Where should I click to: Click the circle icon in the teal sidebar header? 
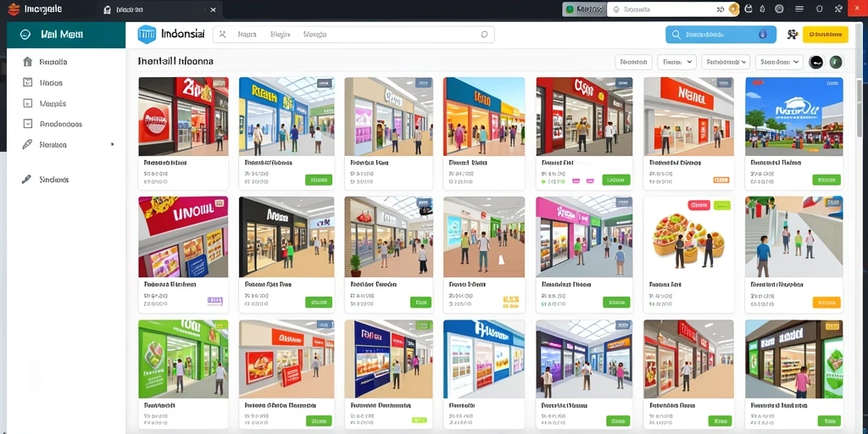tap(25, 34)
